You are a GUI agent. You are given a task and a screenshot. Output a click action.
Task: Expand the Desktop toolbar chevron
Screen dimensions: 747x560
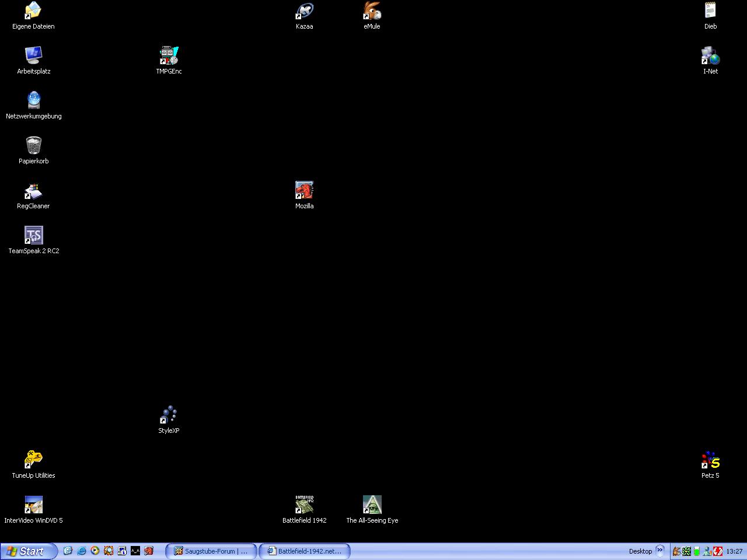coord(660,550)
